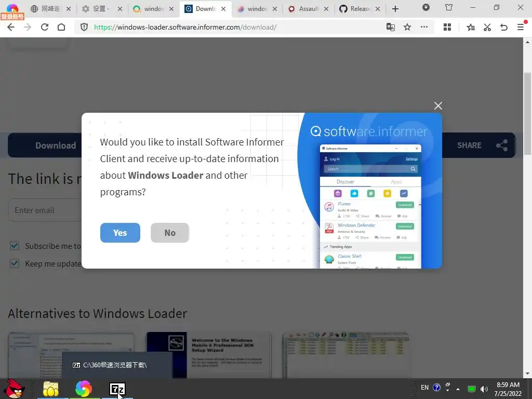Click the dropdown circle icon in title bar
532x399 pixels.
[x=426, y=7]
